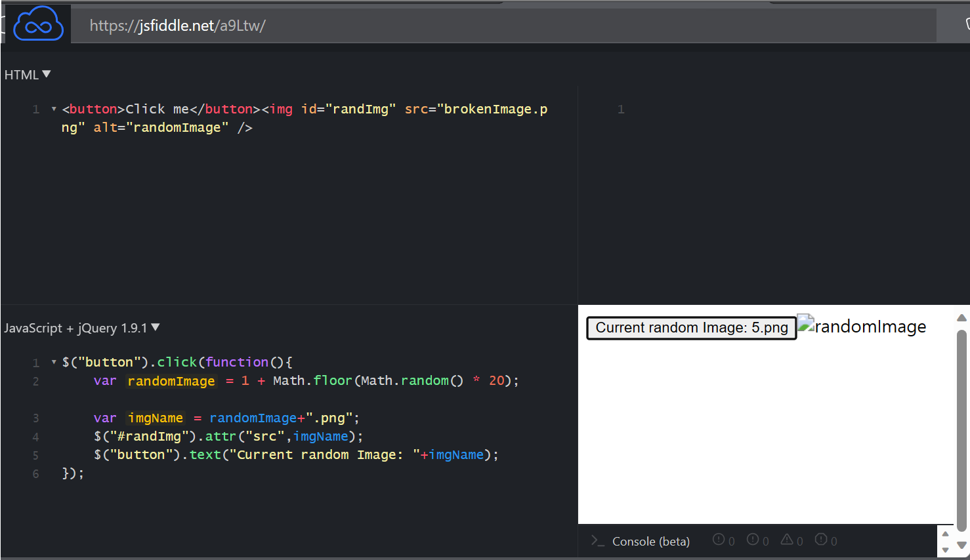Collapse HTML code fold arrow on line 1

(54, 110)
